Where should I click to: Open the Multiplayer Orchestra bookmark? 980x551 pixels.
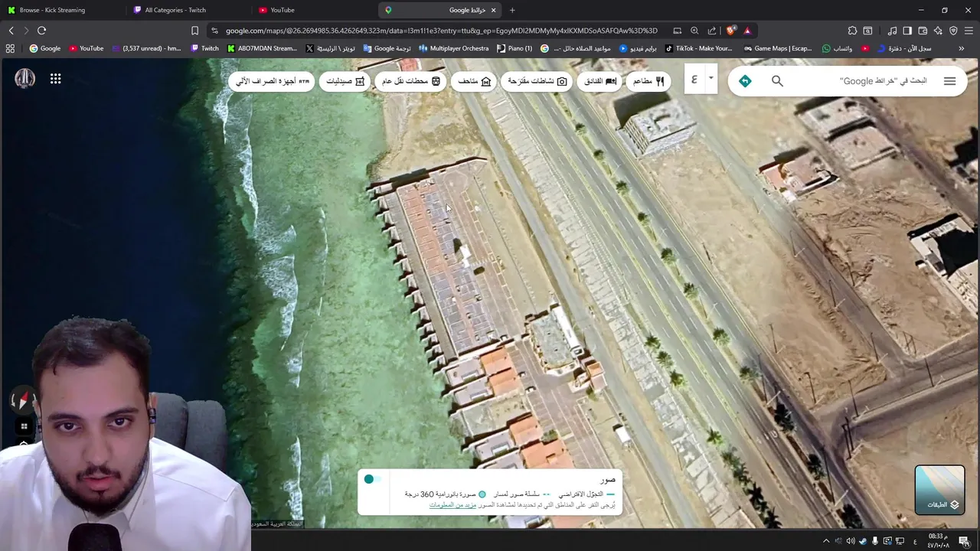point(454,48)
